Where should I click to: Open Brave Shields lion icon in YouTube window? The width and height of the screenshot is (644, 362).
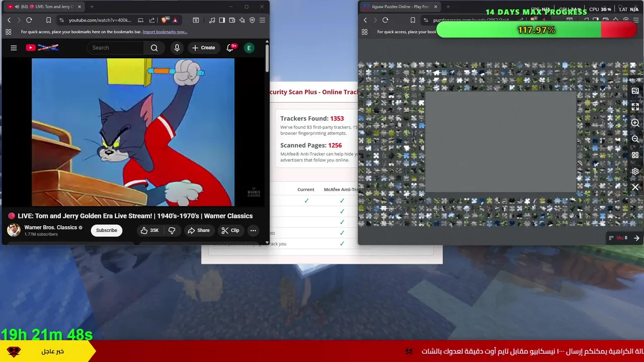click(165, 20)
